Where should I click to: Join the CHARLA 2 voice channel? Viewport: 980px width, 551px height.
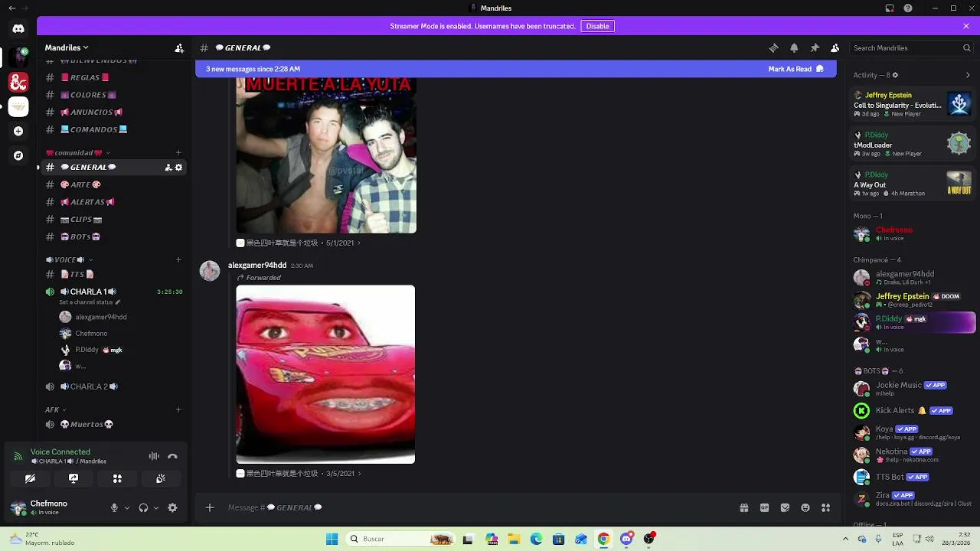coord(114,386)
